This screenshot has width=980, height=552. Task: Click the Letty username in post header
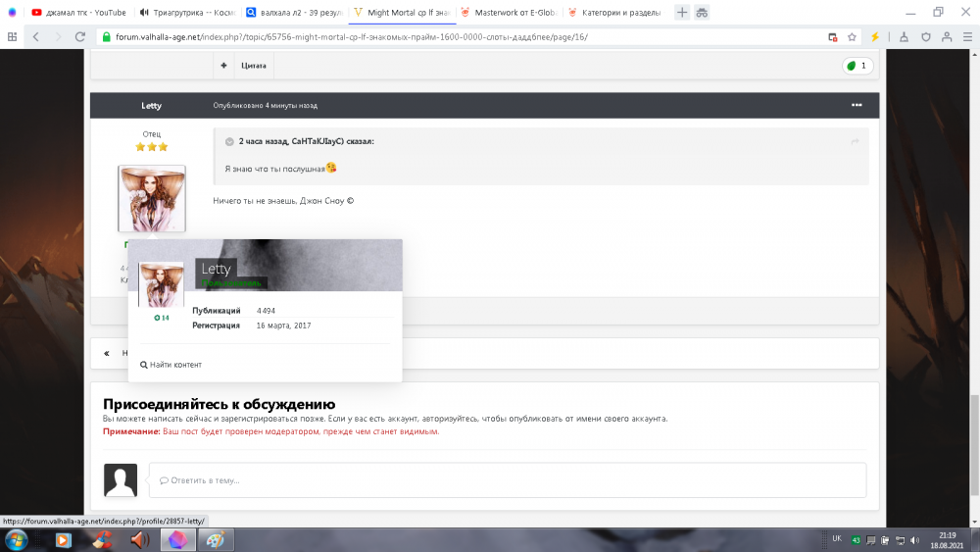tap(151, 106)
